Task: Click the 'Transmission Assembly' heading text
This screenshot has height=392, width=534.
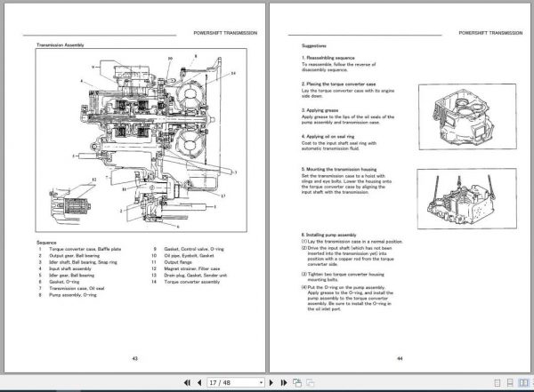Action: click(x=61, y=45)
